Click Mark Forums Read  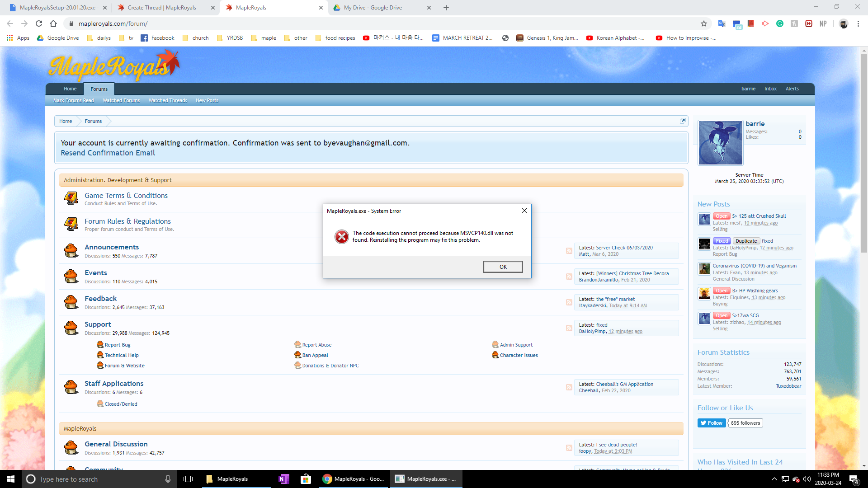click(73, 100)
